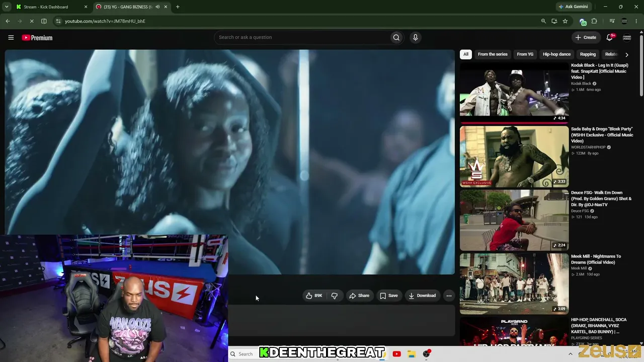
Task: Close the Kick Dashboard tab
Action: [x=86, y=7]
